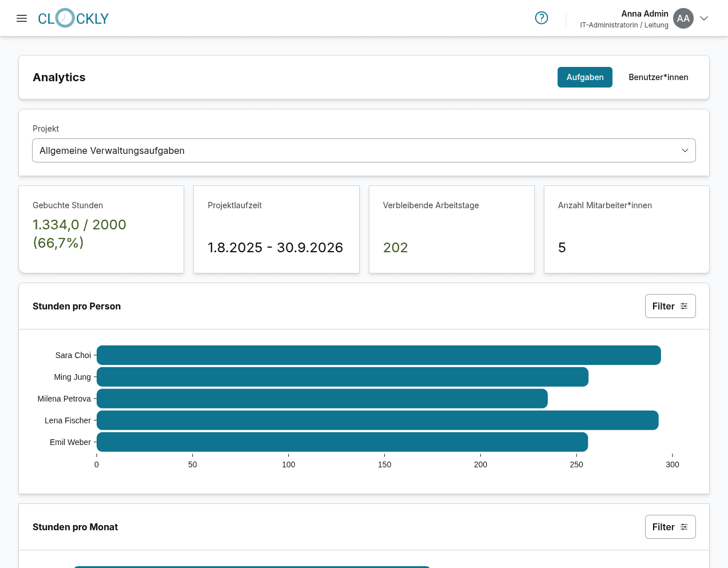Click the AA avatar circle

pyautogui.click(x=683, y=18)
